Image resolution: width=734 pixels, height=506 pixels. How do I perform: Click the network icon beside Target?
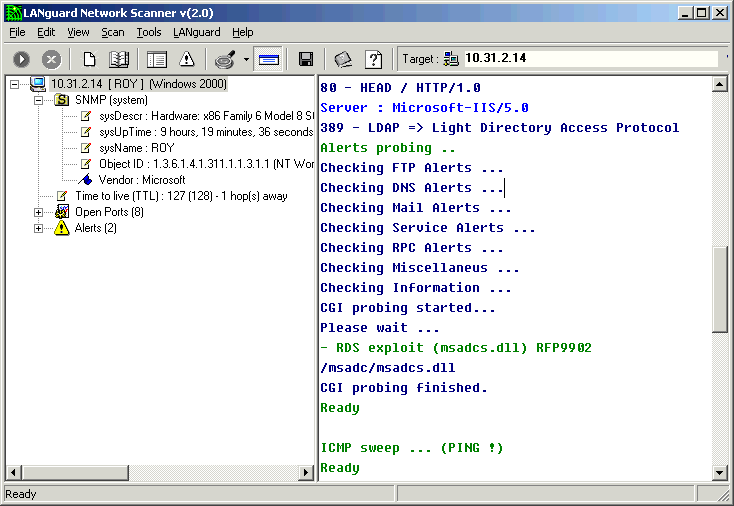(x=451, y=59)
